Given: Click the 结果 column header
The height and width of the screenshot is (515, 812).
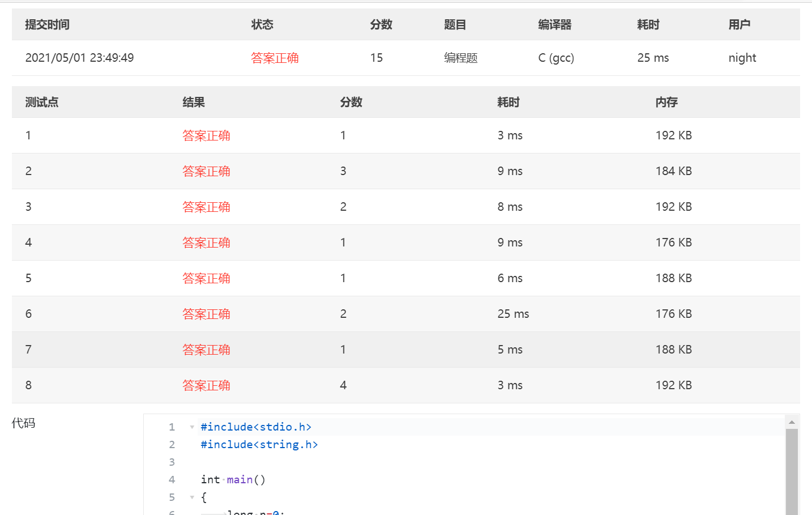Looking at the screenshot, I should tap(194, 102).
